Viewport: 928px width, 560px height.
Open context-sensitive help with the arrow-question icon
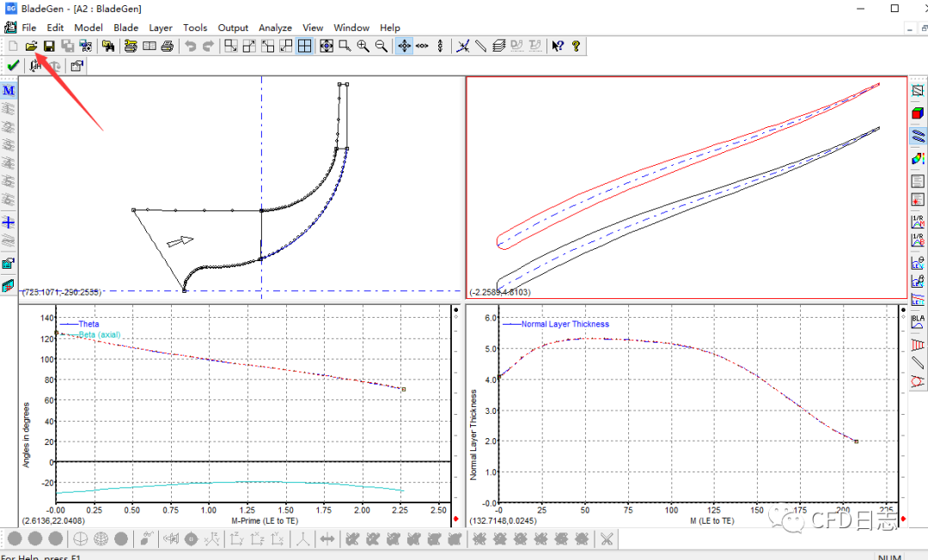coord(558,46)
